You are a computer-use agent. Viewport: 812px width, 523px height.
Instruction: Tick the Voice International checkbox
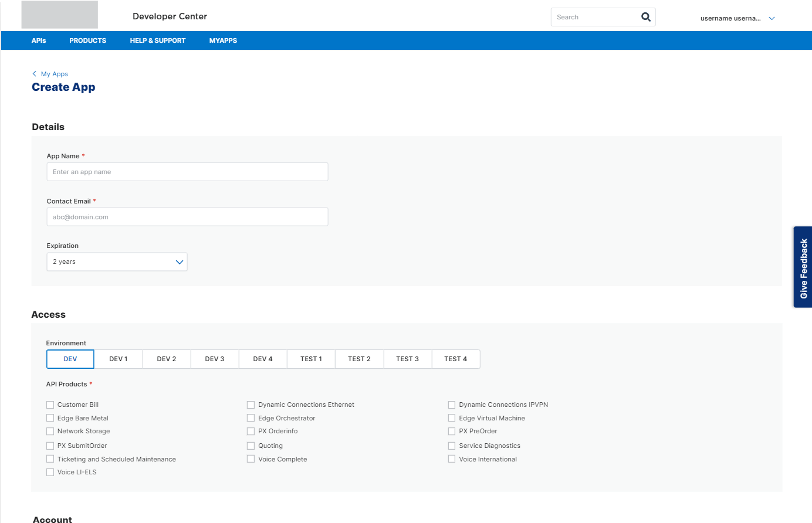pyautogui.click(x=452, y=459)
